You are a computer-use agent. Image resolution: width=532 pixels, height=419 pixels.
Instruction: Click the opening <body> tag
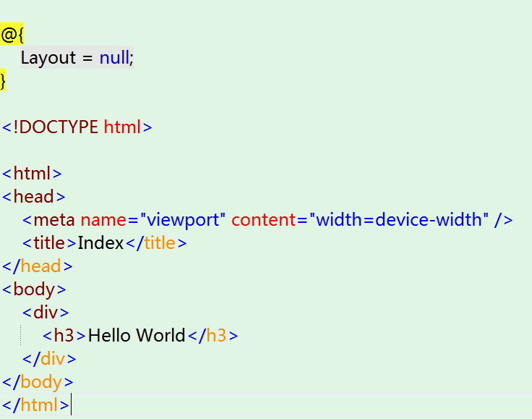34,290
